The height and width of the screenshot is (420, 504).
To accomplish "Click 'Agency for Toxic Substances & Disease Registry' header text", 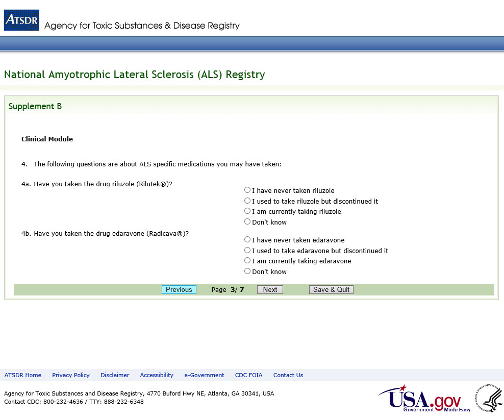I will tap(142, 26).
